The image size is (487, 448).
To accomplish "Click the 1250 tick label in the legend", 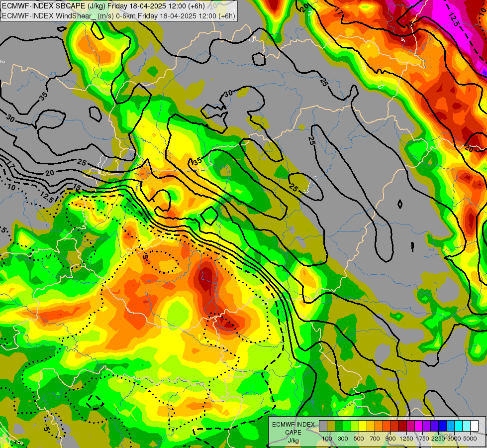I will click(x=406, y=439).
